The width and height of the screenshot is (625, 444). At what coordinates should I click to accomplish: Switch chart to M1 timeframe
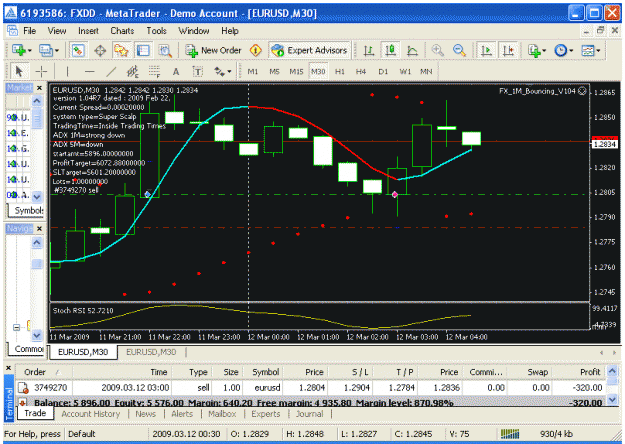click(253, 72)
